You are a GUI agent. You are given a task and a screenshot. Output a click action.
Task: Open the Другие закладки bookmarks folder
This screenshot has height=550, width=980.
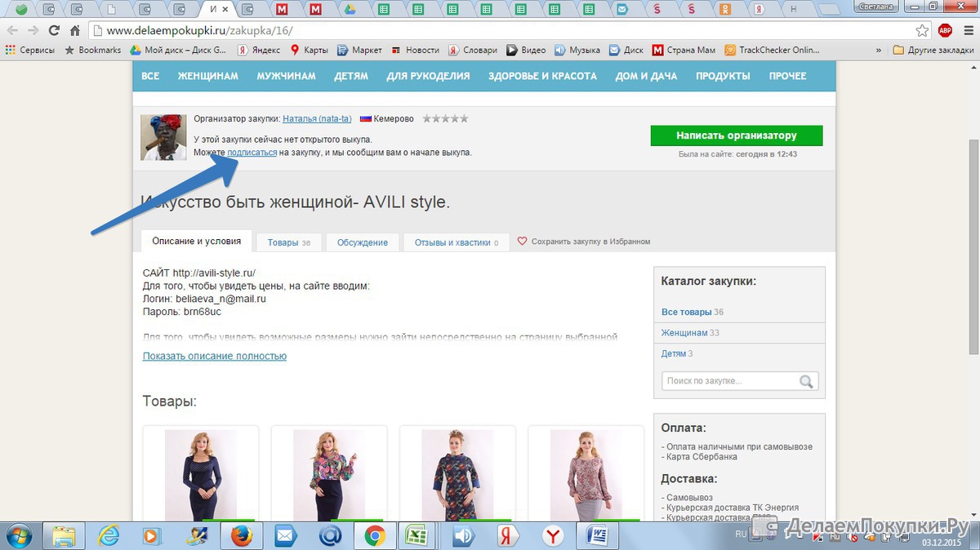(933, 50)
